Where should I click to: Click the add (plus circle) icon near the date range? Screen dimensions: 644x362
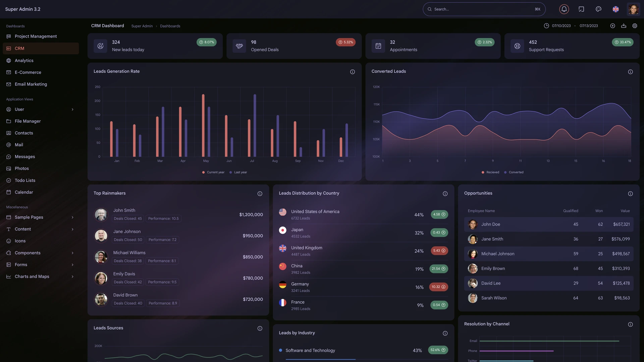(612, 26)
